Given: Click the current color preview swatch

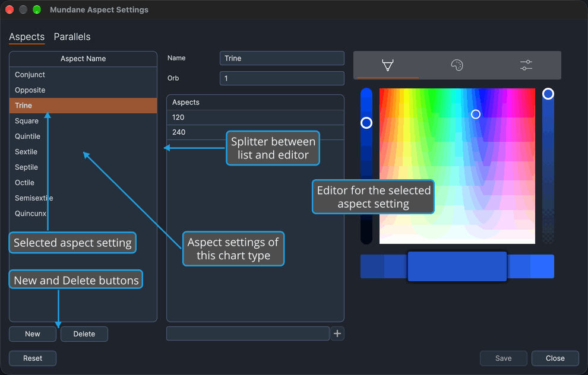Looking at the screenshot, I should [x=457, y=266].
